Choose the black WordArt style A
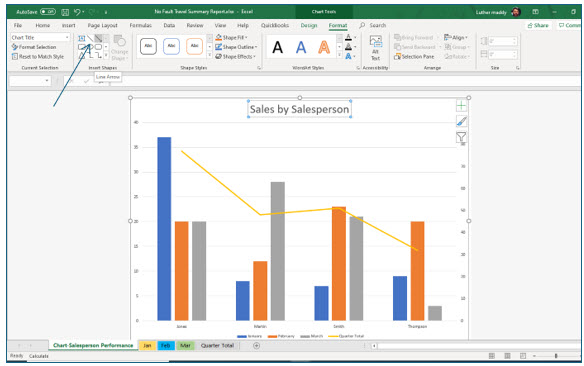 pyautogui.click(x=277, y=47)
